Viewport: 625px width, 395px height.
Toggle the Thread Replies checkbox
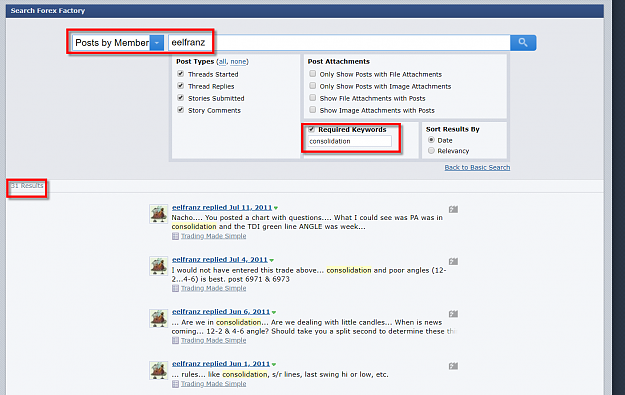[181, 86]
